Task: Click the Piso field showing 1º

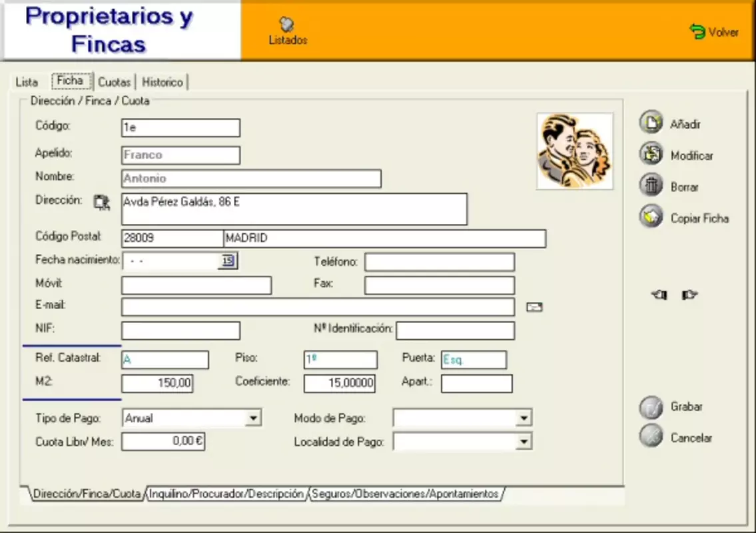Action: (x=340, y=360)
